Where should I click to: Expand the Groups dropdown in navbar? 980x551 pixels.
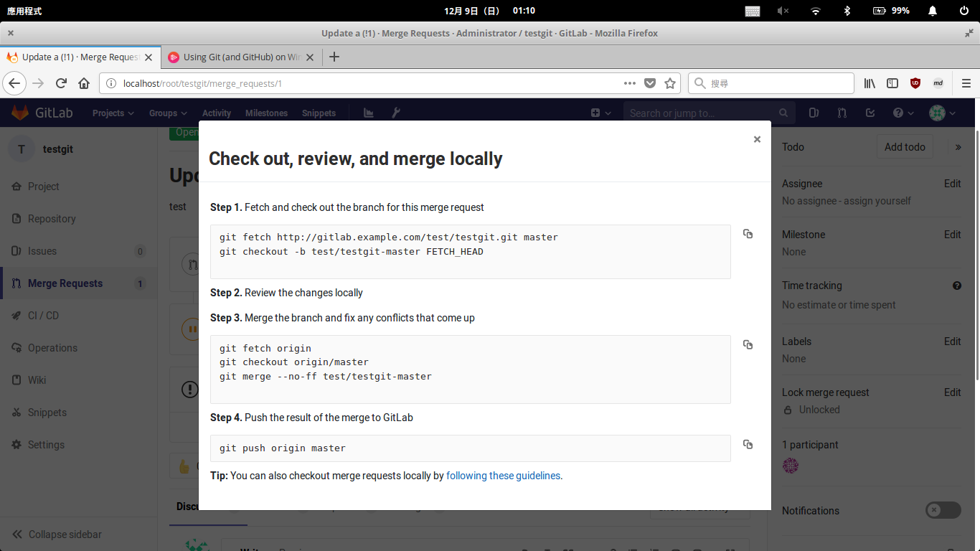168,113
